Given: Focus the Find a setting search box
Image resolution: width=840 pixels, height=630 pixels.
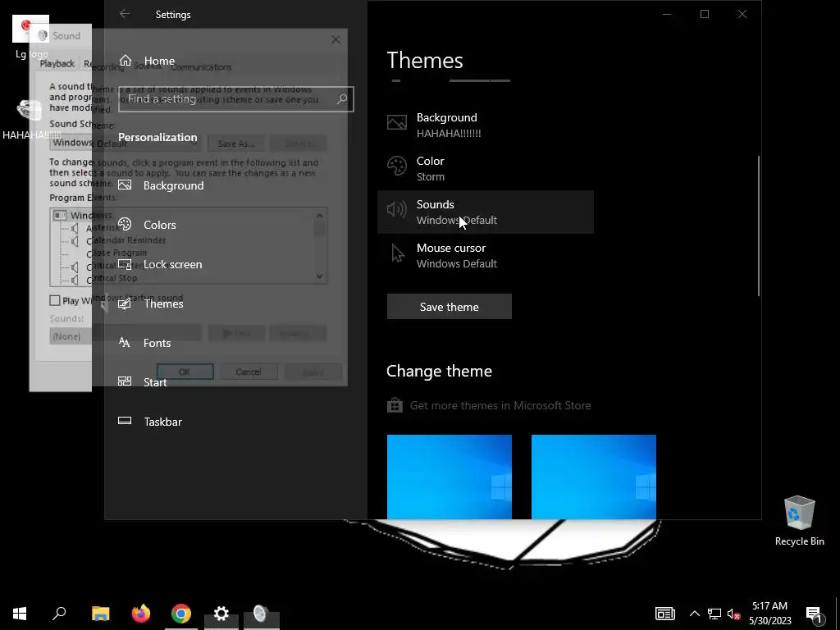Looking at the screenshot, I should (235, 99).
